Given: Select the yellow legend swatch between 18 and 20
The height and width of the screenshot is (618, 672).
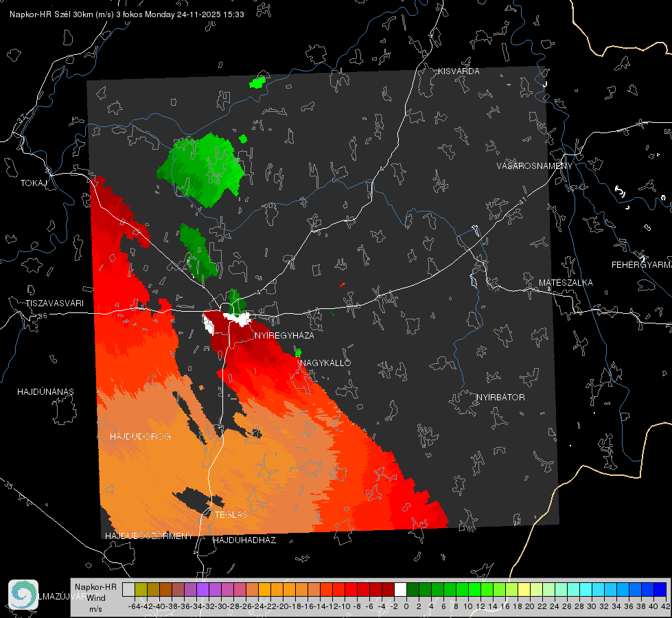Looking at the screenshot, I should click(x=524, y=589).
